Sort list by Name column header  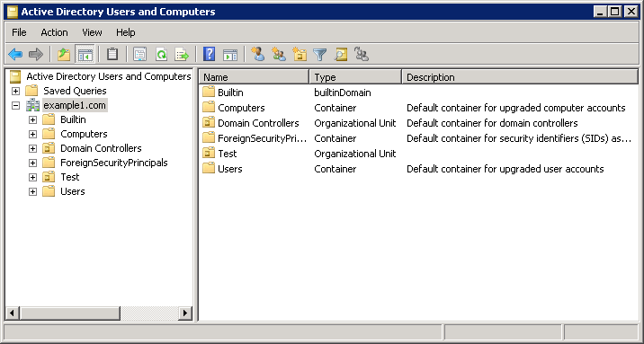point(255,77)
